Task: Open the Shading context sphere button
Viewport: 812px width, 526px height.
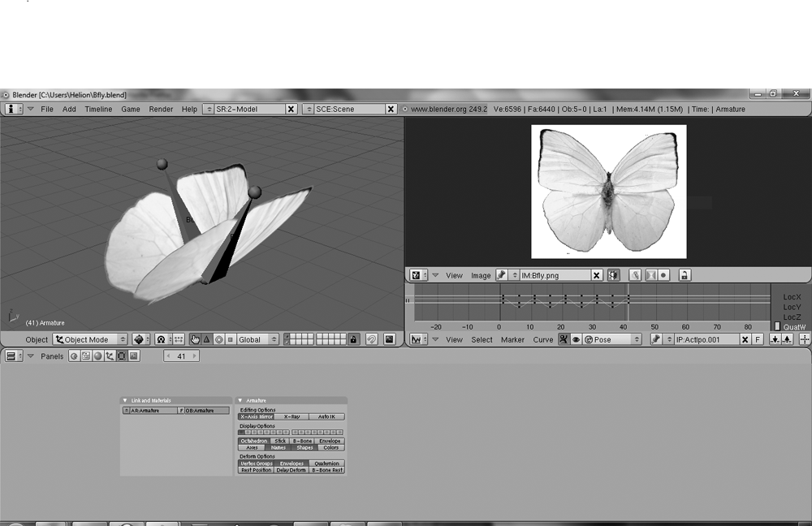Action: (x=98, y=356)
